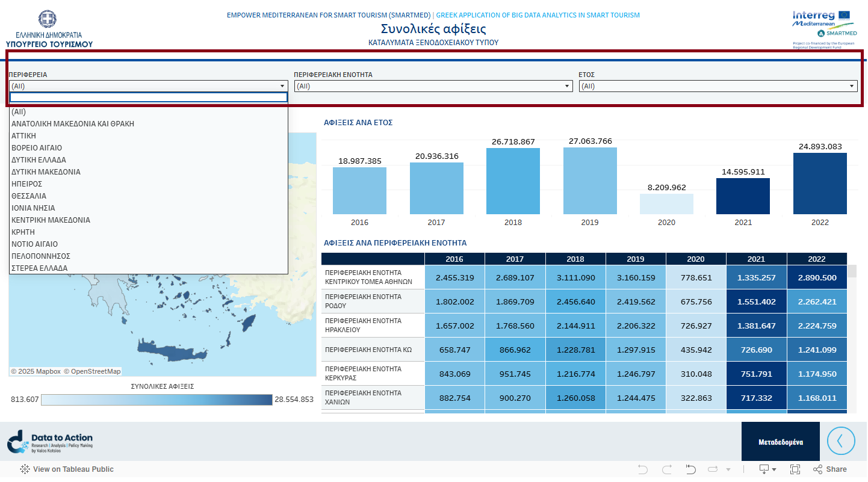The width and height of the screenshot is (868, 482).
Task: Open the Download menu icon
Action: pyautogui.click(x=767, y=469)
